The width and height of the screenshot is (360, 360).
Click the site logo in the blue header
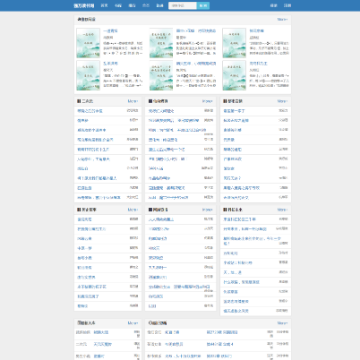(x=84, y=6)
